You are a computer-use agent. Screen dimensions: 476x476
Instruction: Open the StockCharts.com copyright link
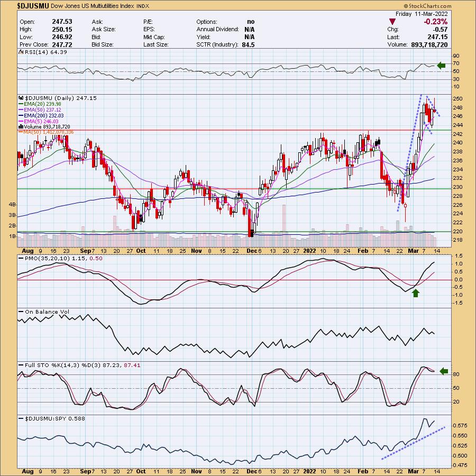(427, 6)
